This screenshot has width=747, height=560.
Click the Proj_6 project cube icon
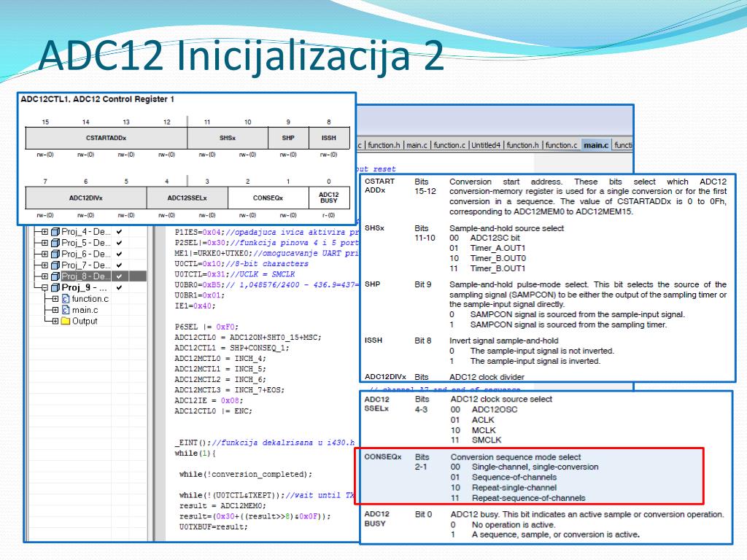point(55,254)
